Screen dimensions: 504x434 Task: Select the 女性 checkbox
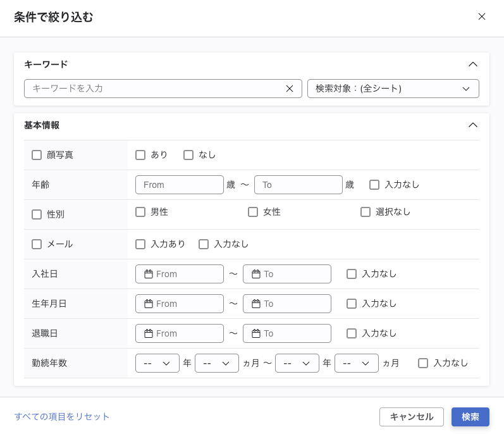pos(253,212)
